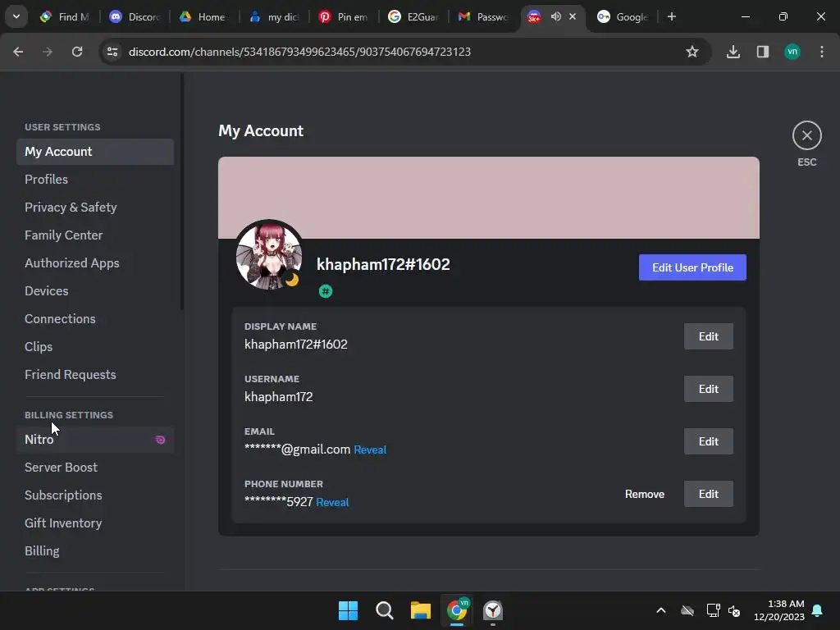Open Subscriptions settings
Image resolution: width=840 pixels, height=630 pixels.
[x=95, y=495]
